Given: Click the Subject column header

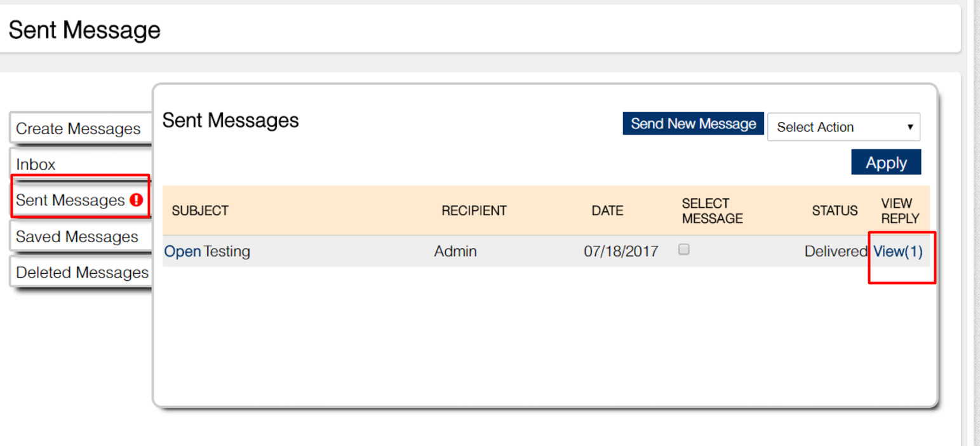Looking at the screenshot, I should 200,211.
